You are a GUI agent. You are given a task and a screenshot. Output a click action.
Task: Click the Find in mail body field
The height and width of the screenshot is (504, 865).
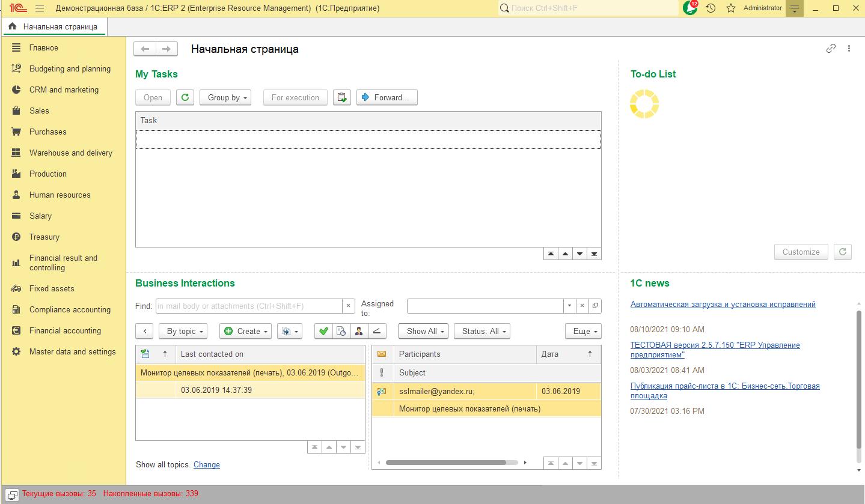(x=248, y=306)
